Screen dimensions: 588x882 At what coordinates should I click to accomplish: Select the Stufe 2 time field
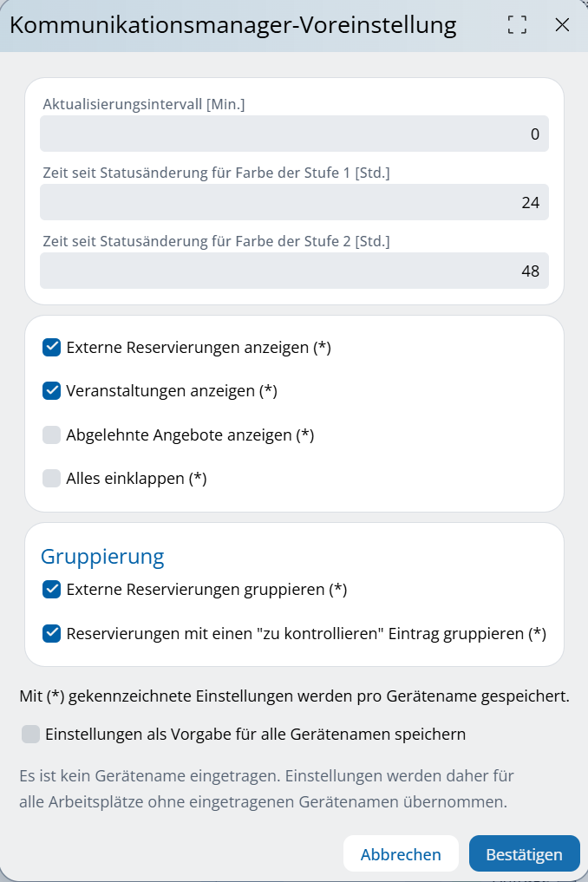point(294,271)
